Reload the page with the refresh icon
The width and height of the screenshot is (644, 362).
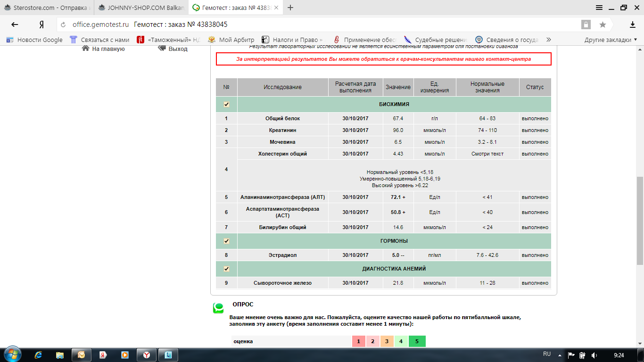63,25
